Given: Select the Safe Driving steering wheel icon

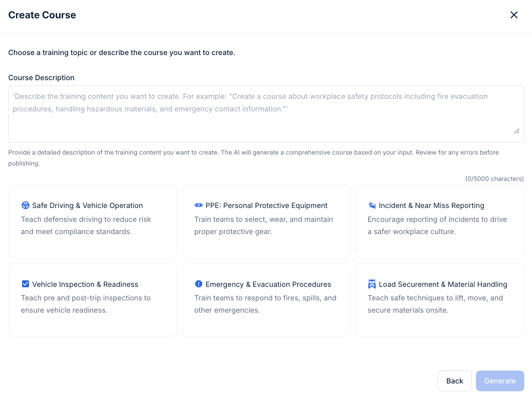Looking at the screenshot, I should (x=25, y=205).
